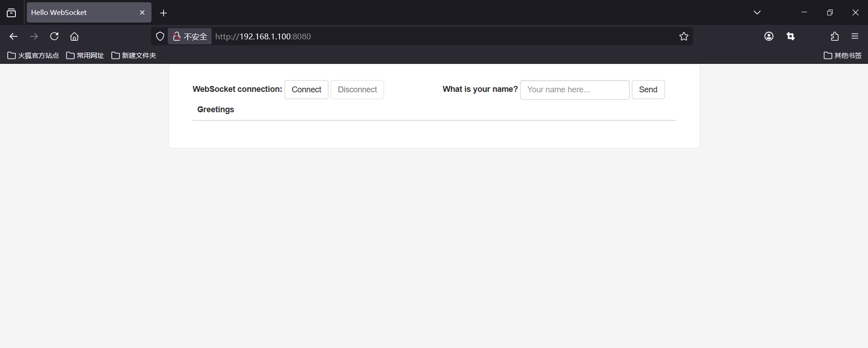Open the tab overview icon at top-left
This screenshot has height=348, width=868.
(11, 13)
